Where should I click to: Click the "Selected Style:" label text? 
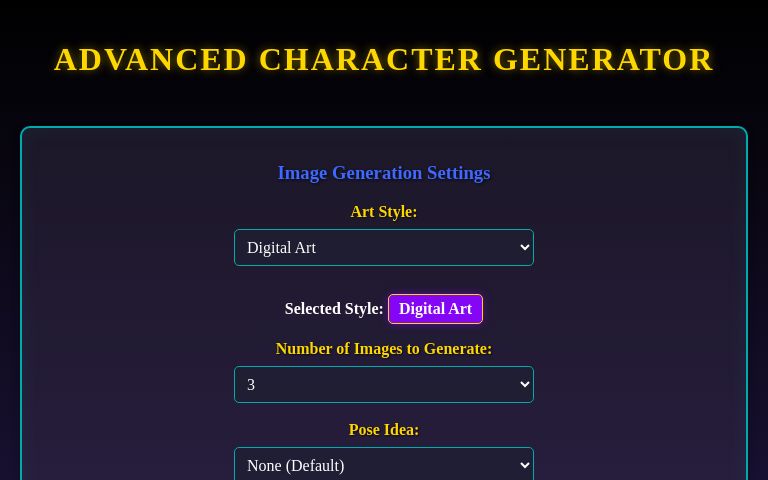(334, 309)
